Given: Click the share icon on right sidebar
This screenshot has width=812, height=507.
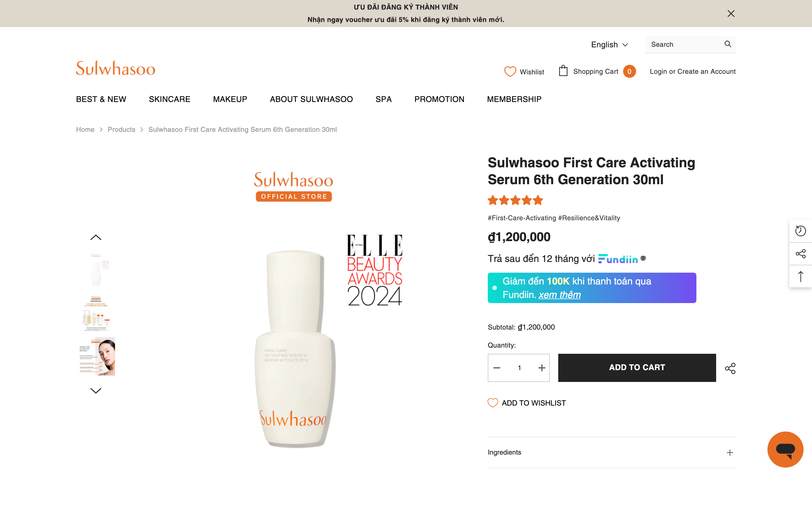Looking at the screenshot, I should [801, 254].
